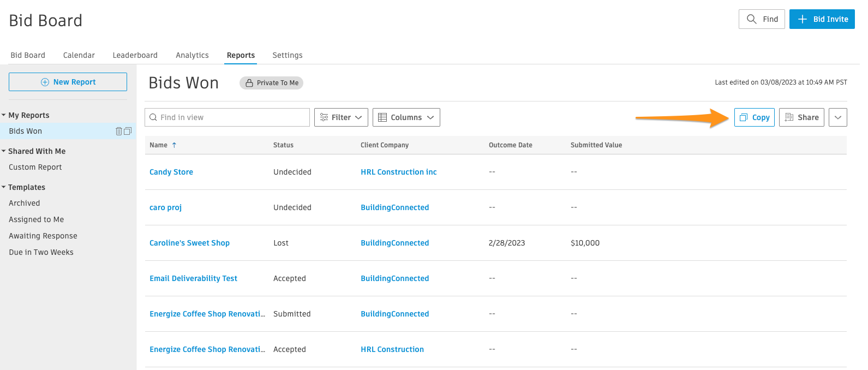The height and width of the screenshot is (370, 868).
Task: Click the Private To Me lock badge
Action: (x=271, y=83)
